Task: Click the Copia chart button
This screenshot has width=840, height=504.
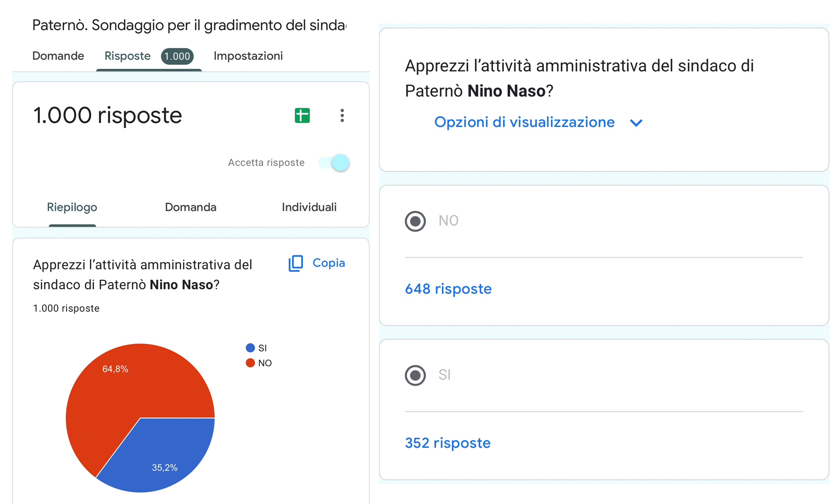Action: click(317, 263)
